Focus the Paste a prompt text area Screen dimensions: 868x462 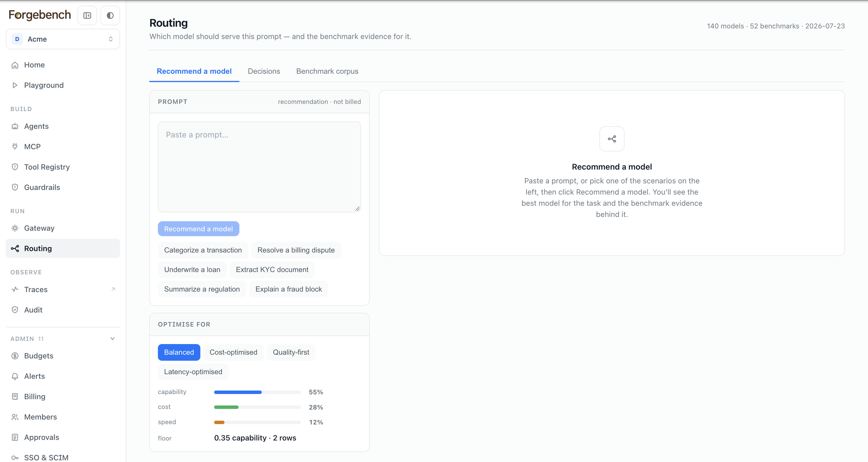[x=259, y=167]
